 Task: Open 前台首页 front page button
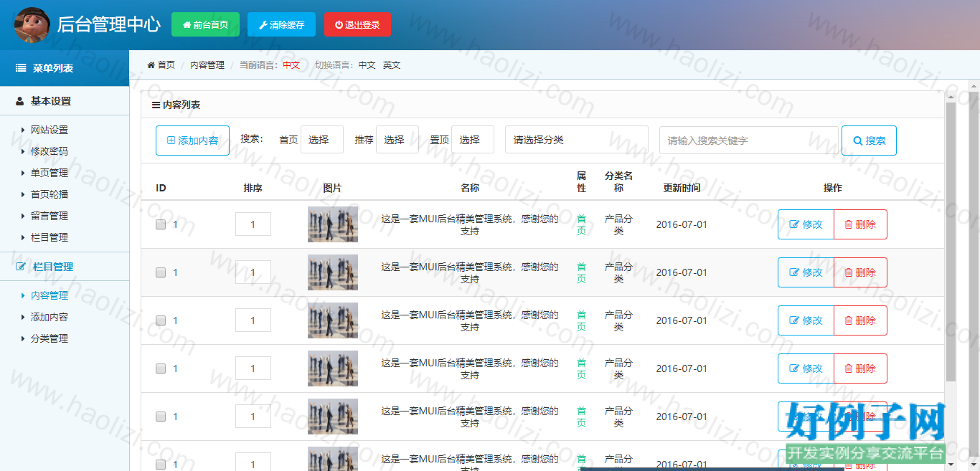point(205,24)
